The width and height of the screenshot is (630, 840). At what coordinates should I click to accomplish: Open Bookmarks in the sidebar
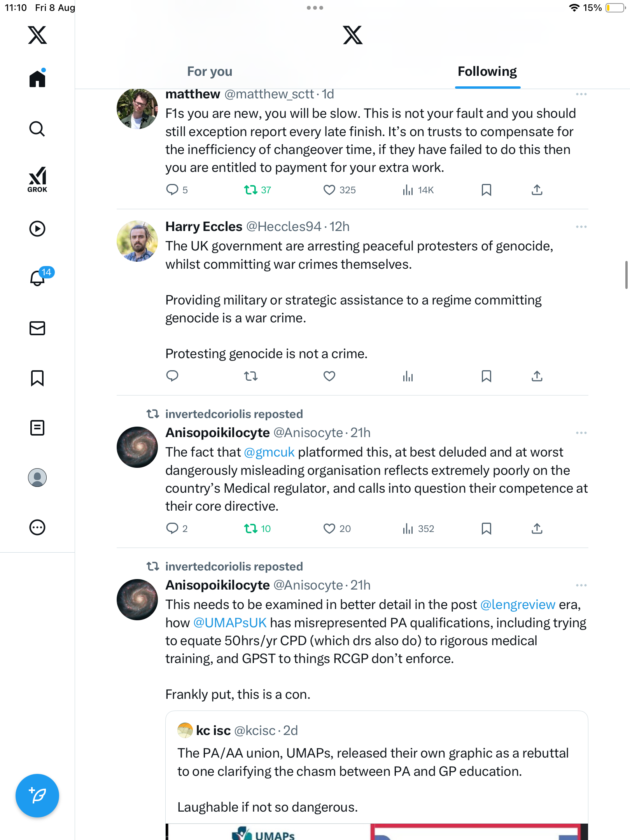[37, 378]
